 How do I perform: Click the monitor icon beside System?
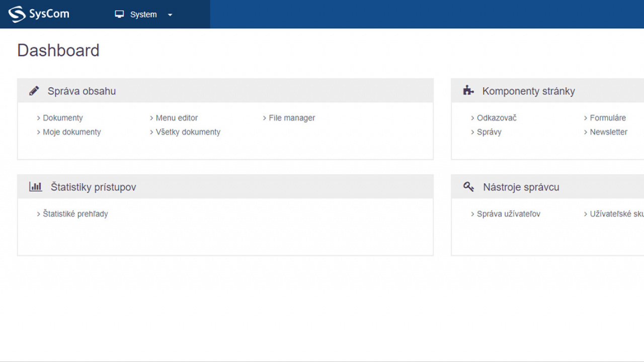[x=119, y=14]
